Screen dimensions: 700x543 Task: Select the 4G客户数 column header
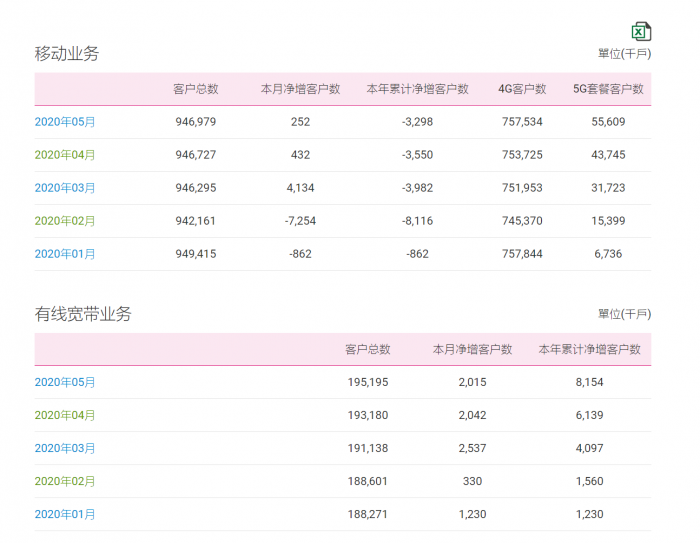(x=522, y=89)
